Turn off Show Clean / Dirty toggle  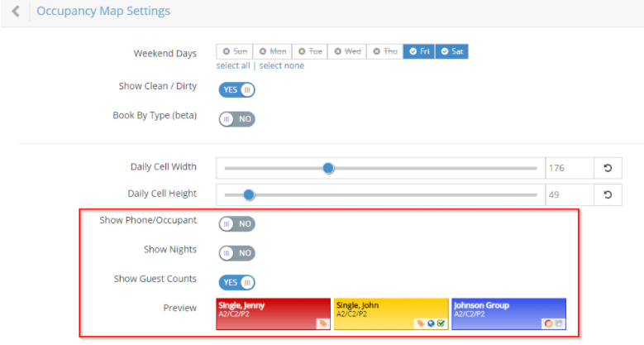[236, 89]
